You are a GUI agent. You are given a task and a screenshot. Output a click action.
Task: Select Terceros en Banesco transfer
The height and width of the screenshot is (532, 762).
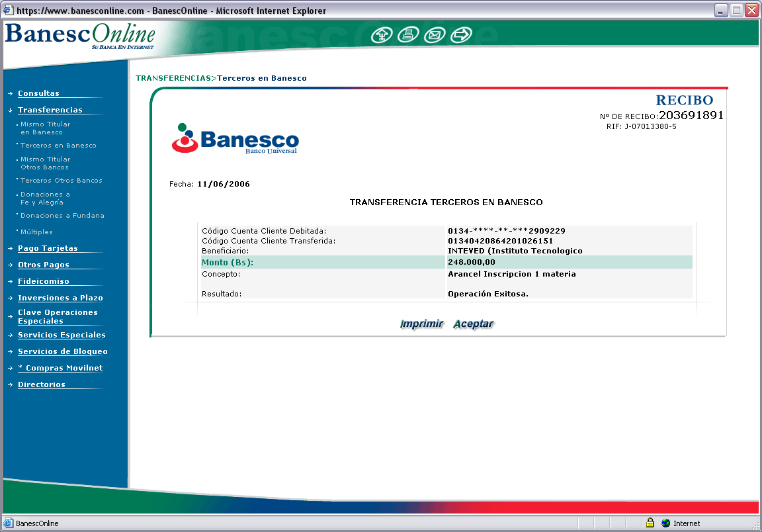58,146
